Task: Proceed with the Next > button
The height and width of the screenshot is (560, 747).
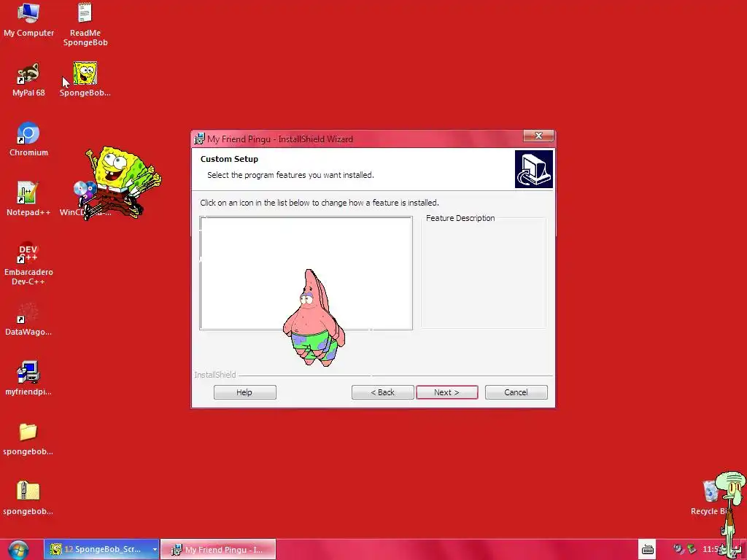Action: (447, 392)
